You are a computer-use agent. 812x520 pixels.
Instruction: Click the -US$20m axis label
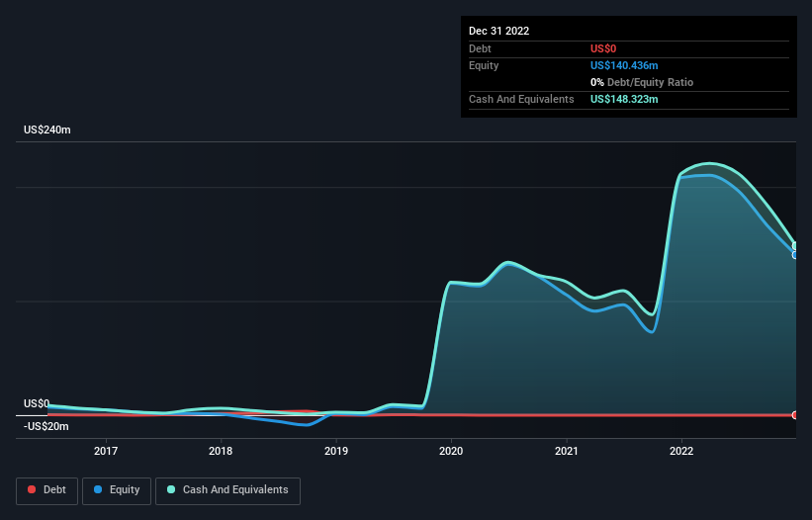pyautogui.click(x=46, y=426)
